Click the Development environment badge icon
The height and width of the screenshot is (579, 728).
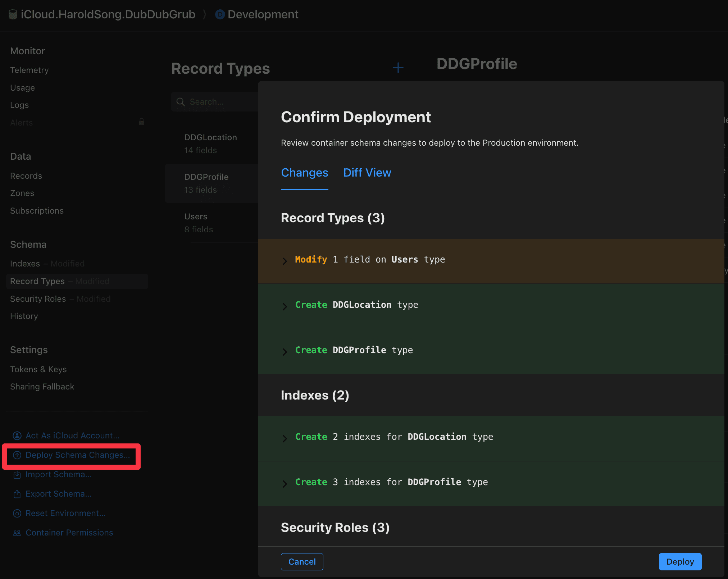(x=220, y=14)
